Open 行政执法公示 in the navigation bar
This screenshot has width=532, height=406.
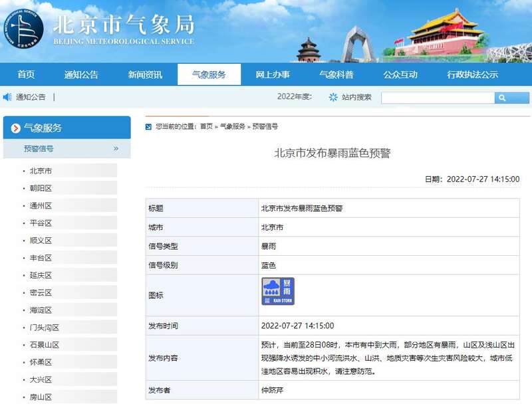click(x=472, y=74)
